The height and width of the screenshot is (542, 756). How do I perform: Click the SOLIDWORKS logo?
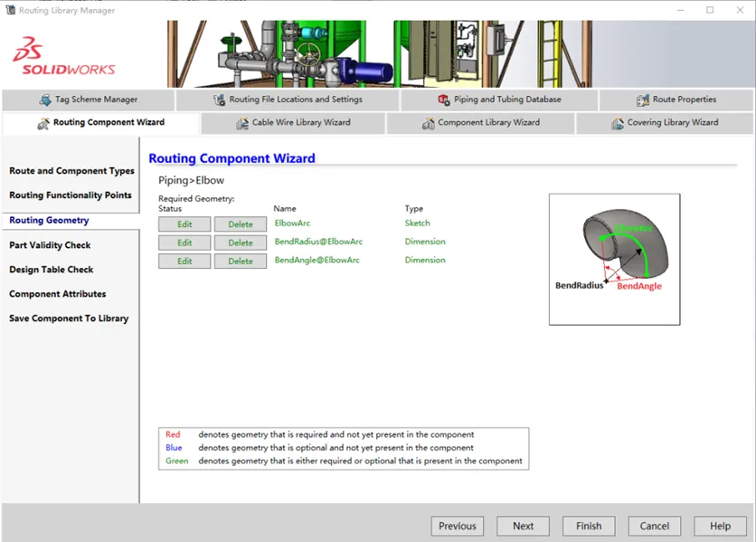[63, 56]
